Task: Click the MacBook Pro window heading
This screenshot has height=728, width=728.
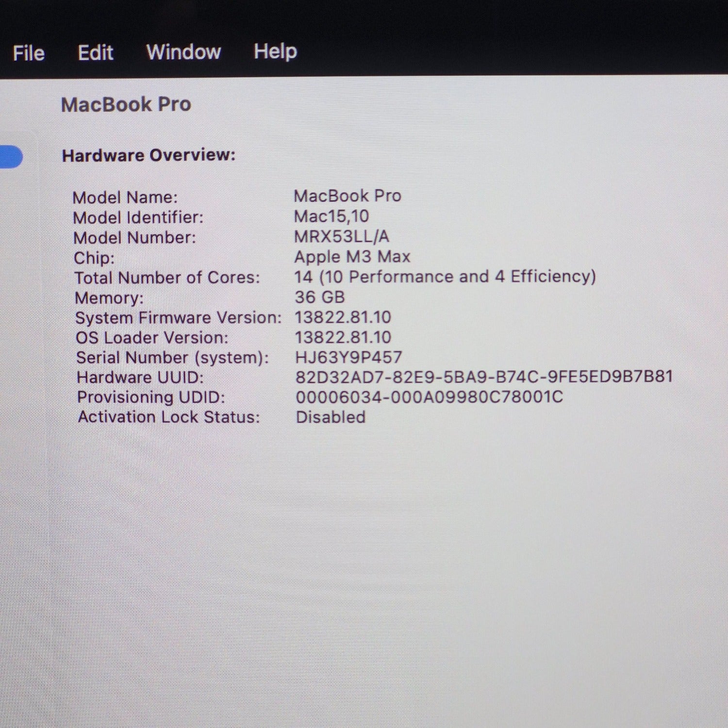Action: point(126,104)
